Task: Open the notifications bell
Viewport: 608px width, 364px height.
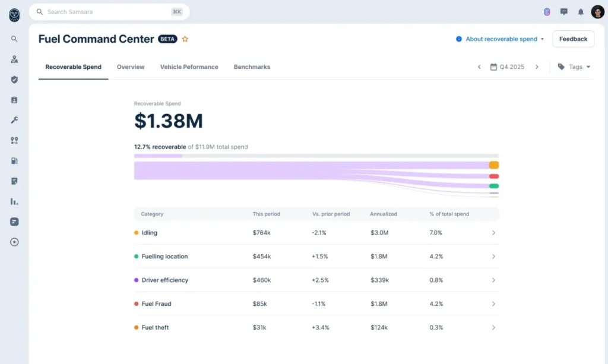Action: pyautogui.click(x=581, y=12)
